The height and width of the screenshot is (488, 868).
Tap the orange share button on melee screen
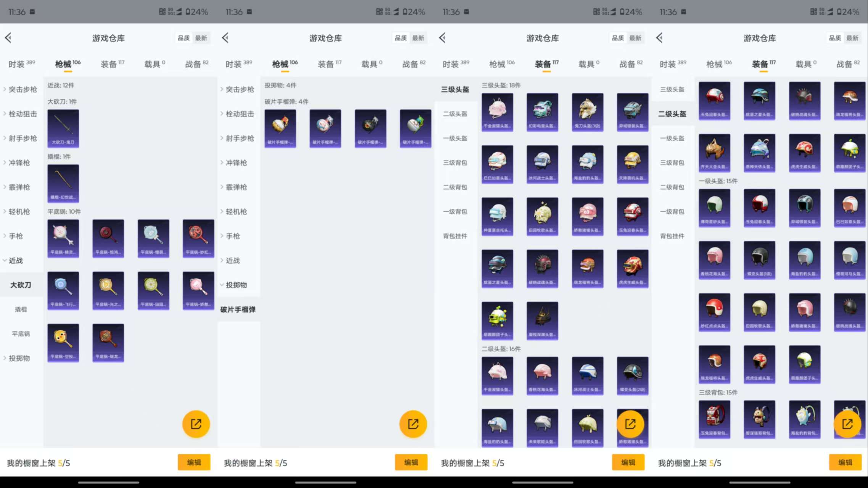coord(196,424)
